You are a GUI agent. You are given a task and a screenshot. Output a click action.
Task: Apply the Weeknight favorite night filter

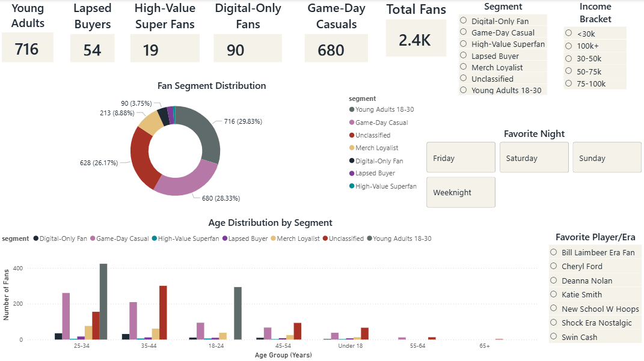point(461,192)
